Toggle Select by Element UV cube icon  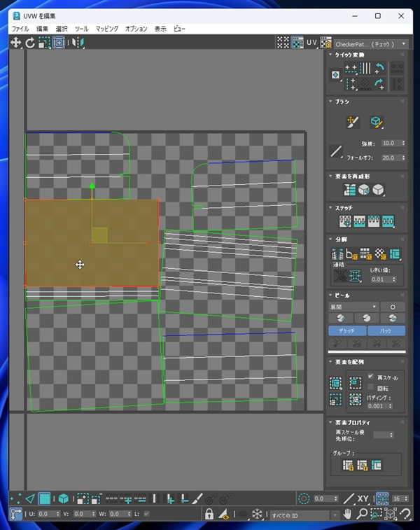(63, 498)
